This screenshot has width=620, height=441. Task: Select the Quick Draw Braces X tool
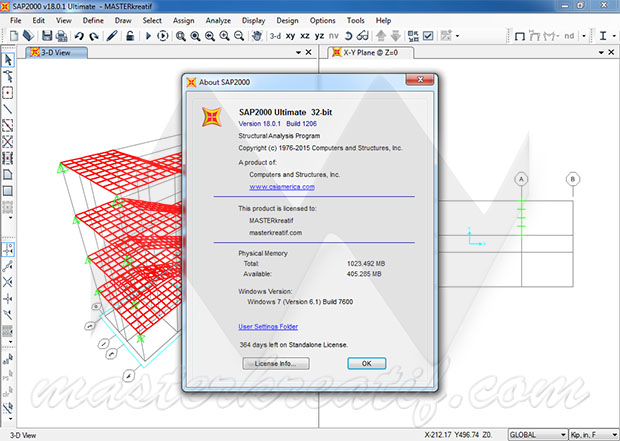click(8, 142)
